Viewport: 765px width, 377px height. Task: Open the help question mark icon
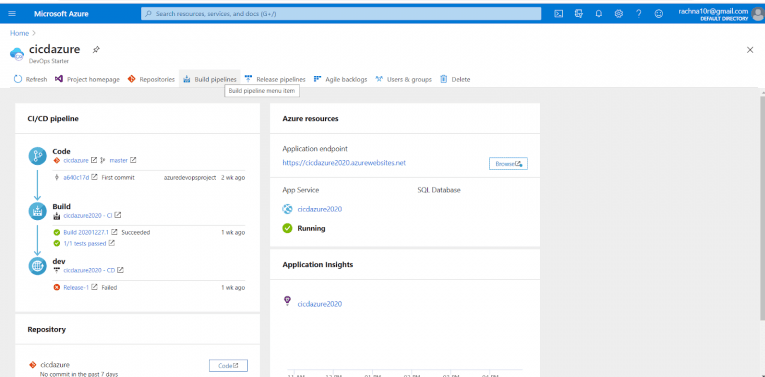[639, 14]
